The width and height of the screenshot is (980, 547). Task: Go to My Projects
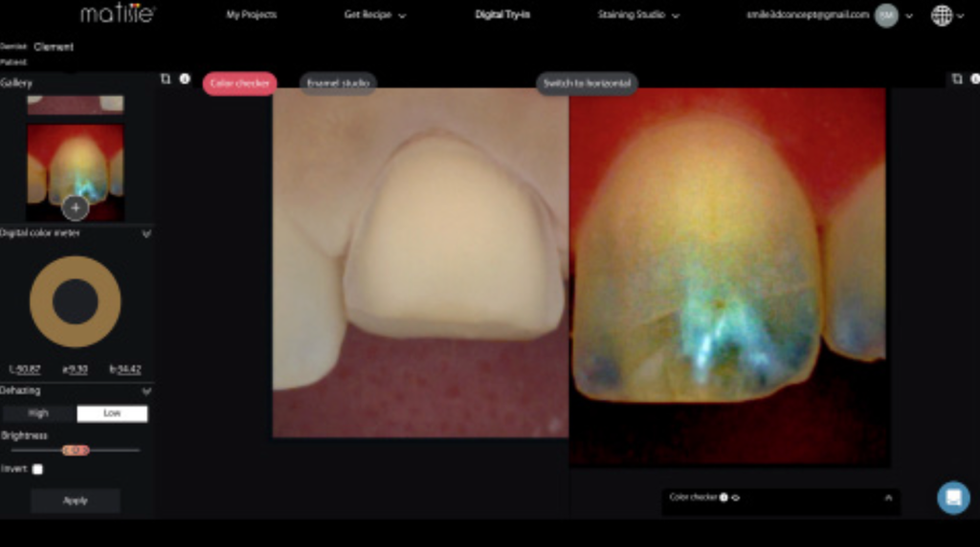coord(252,15)
